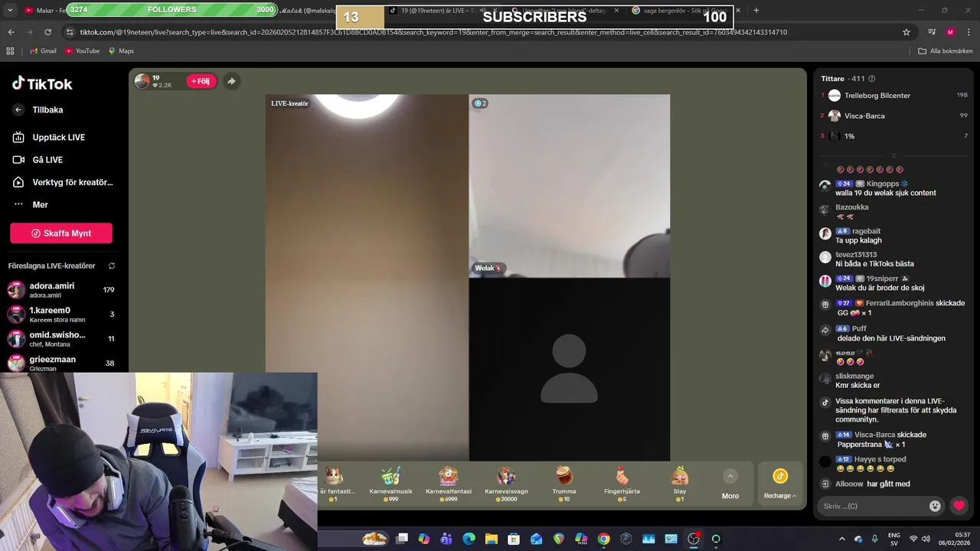Open the Gmail bookmark

pyautogui.click(x=43, y=51)
